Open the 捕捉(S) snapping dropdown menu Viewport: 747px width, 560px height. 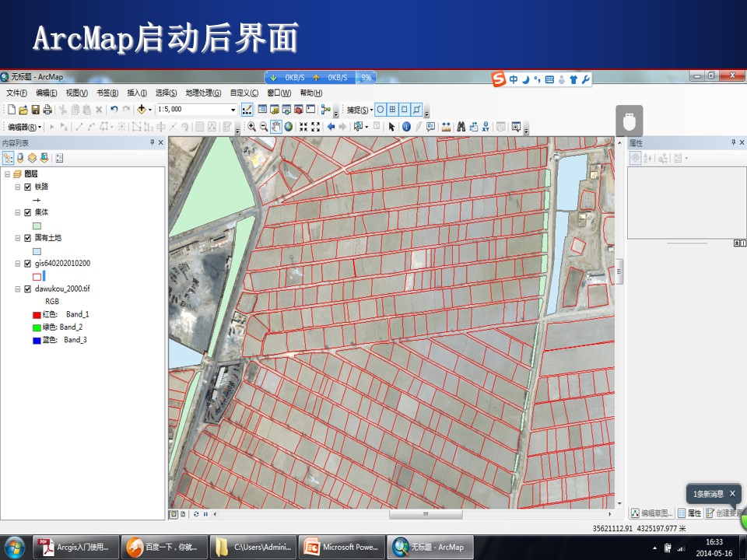pos(359,110)
